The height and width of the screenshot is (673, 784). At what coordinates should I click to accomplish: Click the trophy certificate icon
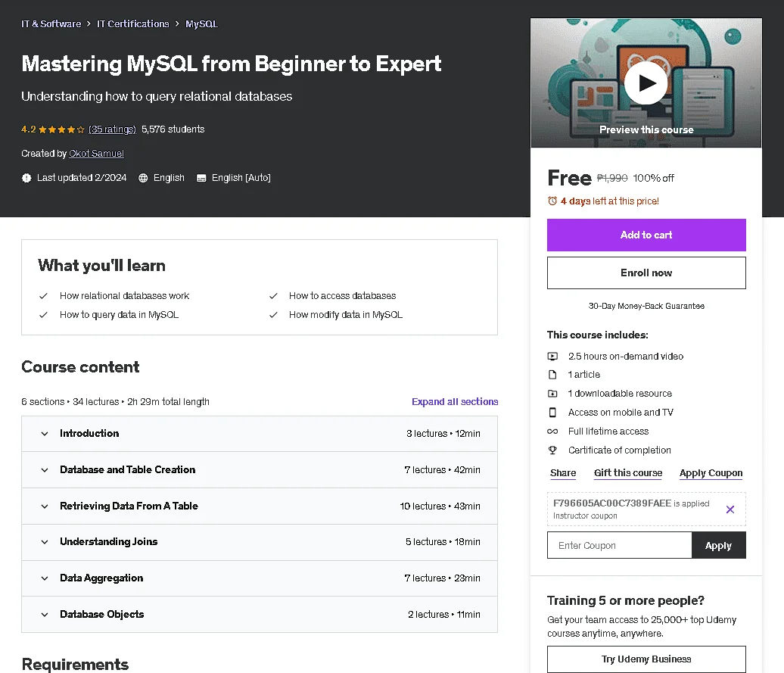pyautogui.click(x=552, y=450)
